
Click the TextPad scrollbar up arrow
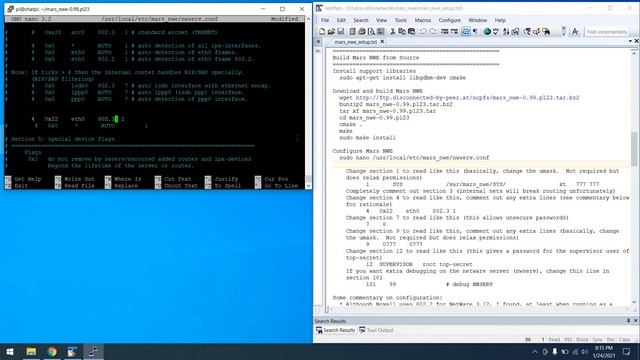click(x=634, y=52)
